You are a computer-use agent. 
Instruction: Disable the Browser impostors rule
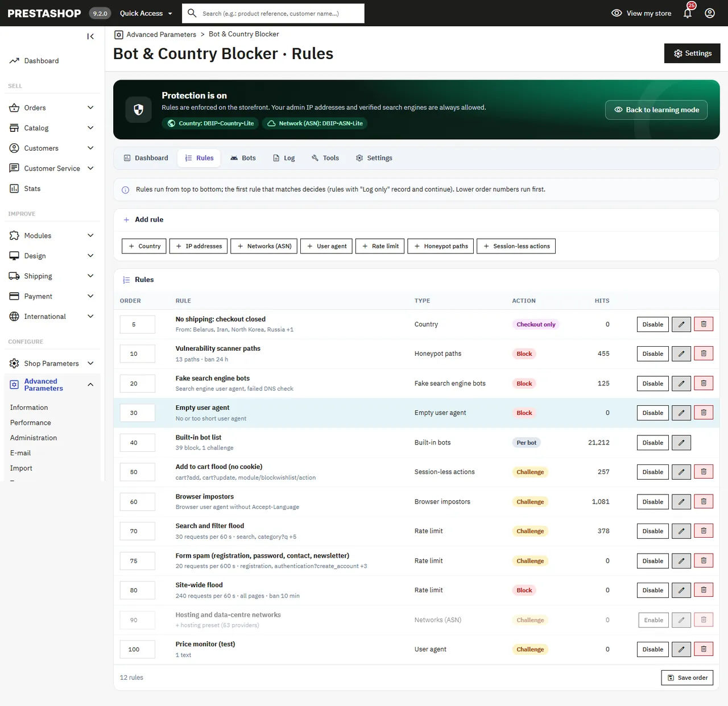point(653,502)
